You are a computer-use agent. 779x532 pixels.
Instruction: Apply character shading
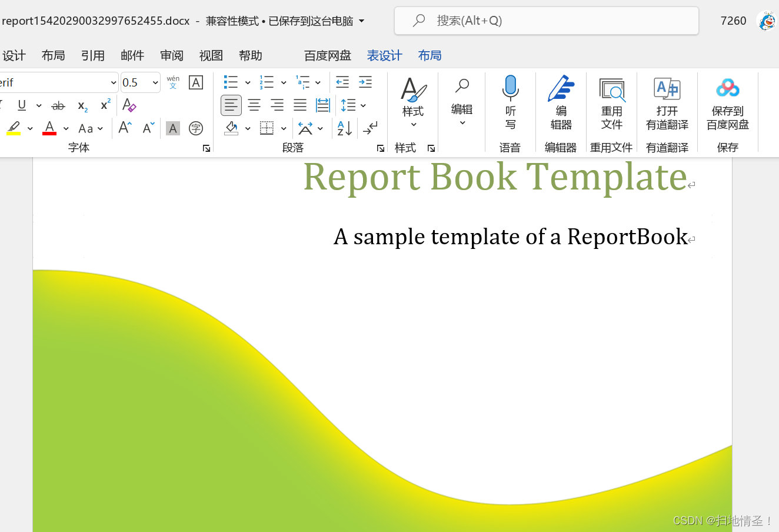(173, 128)
